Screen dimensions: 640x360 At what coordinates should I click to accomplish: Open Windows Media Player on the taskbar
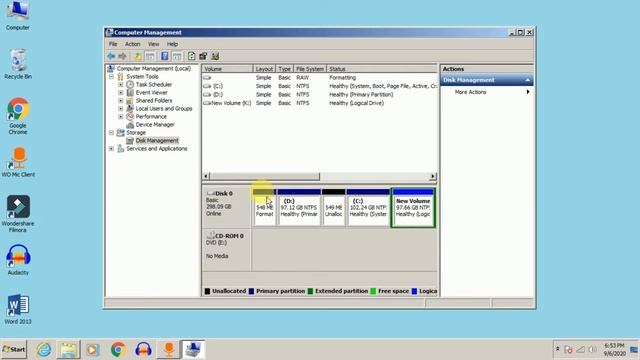click(x=93, y=349)
